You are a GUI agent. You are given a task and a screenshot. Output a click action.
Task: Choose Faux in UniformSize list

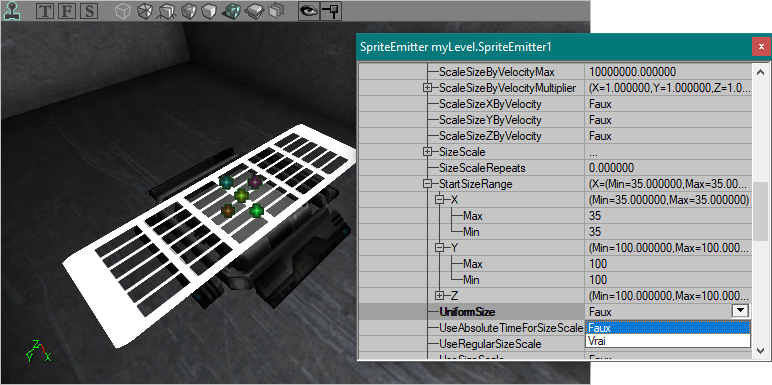tap(668, 328)
